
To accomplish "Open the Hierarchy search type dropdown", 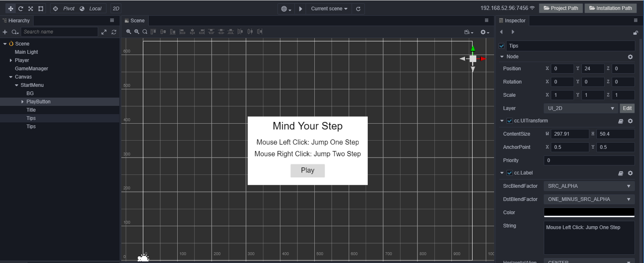I will [15, 32].
